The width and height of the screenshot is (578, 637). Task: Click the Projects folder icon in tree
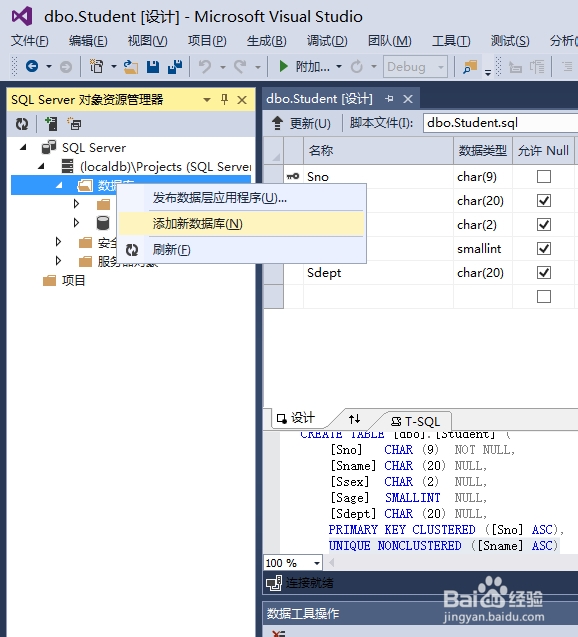(49, 280)
